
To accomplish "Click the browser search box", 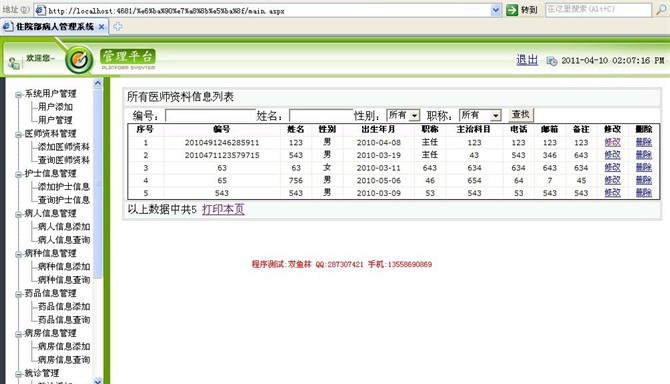I will (598, 9).
